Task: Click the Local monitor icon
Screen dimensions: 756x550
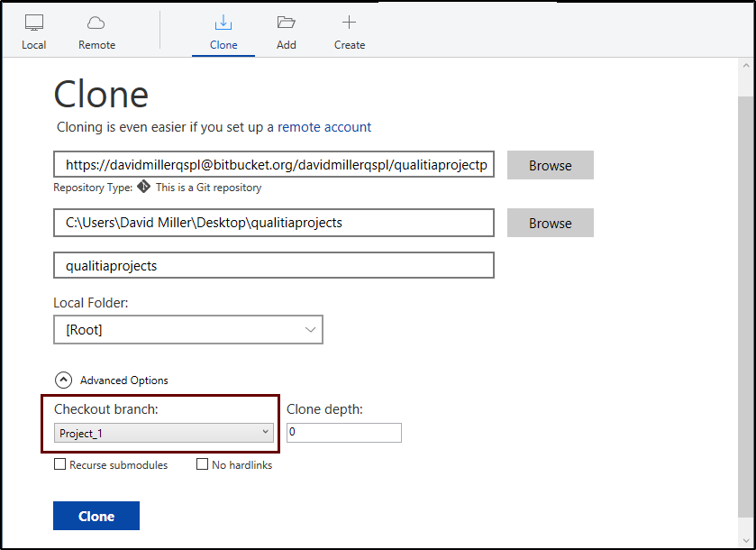Action: pyautogui.click(x=34, y=23)
